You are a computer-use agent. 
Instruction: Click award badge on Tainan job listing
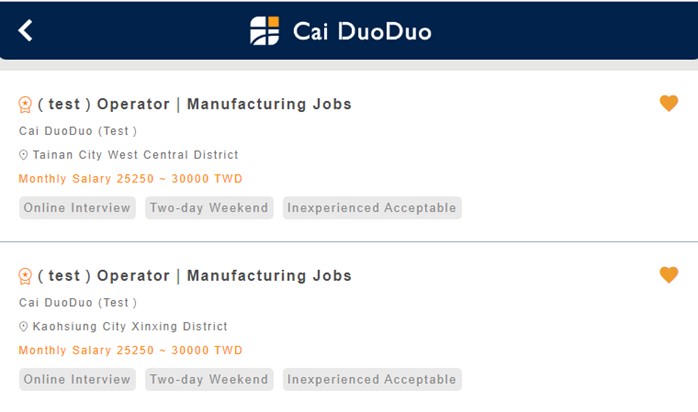(x=26, y=105)
